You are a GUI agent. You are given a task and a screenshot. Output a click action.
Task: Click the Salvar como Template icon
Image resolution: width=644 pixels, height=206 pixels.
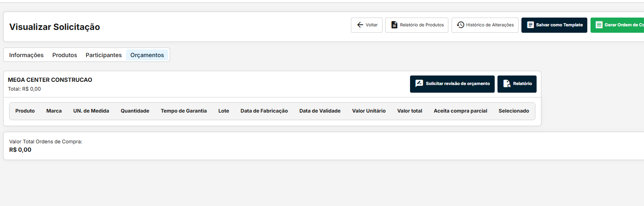point(530,25)
